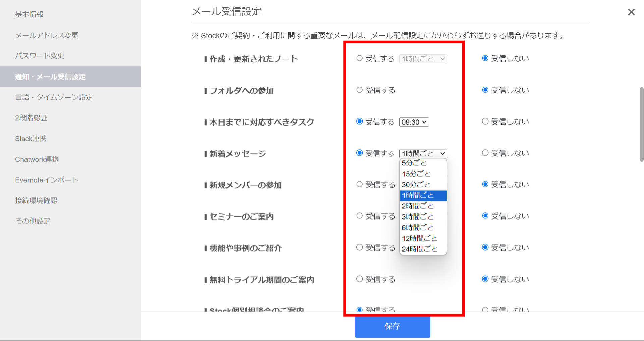This screenshot has height=341, width=644.
Task: Click the 保存 button
Action: pyautogui.click(x=392, y=327)
